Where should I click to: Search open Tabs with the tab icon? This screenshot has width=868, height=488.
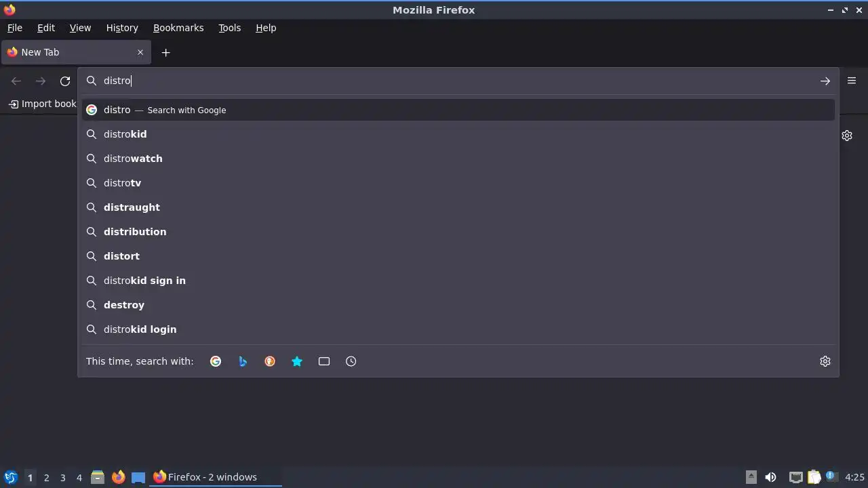click(324, 361)
